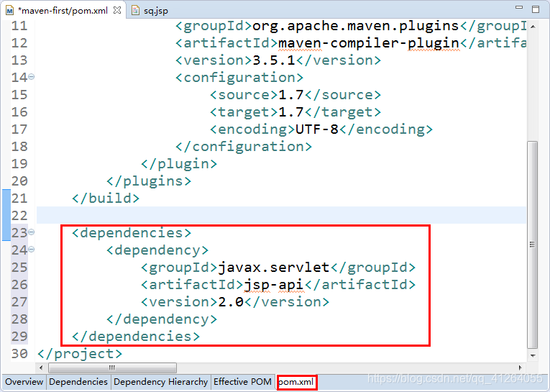The image size is (550, 392).
Task: Click the vertical scrollbar up arrow
Action: click(x=533, y=27)
